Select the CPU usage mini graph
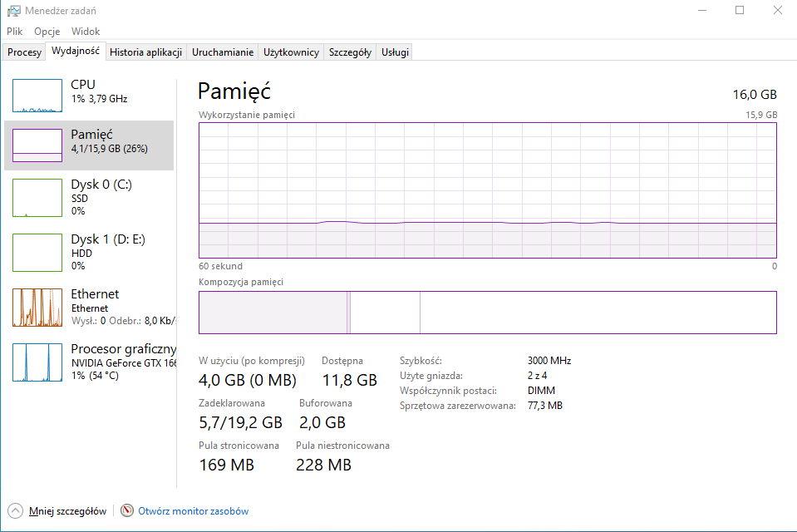797x532 pixels. (x=37, y=96)
